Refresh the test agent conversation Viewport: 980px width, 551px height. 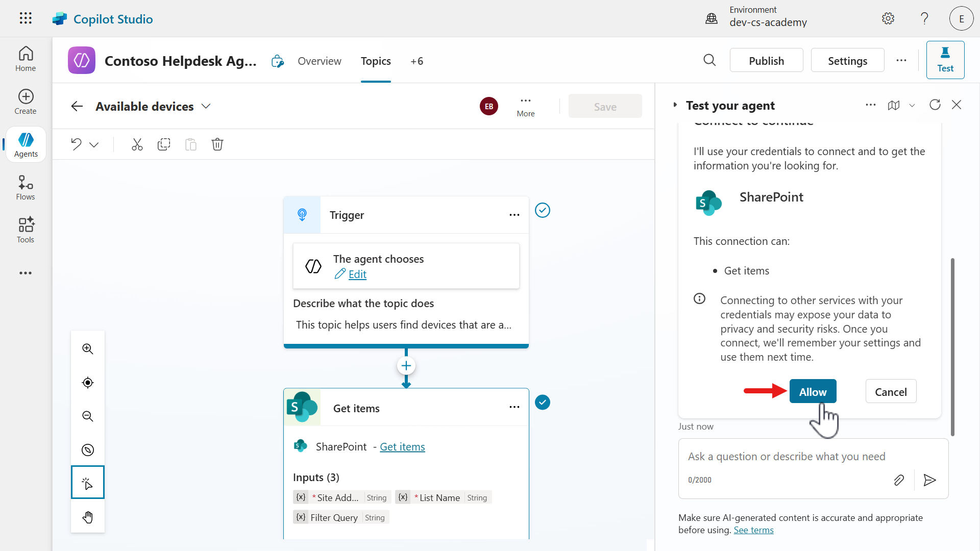pyautogui.click(x=935, y=105)
